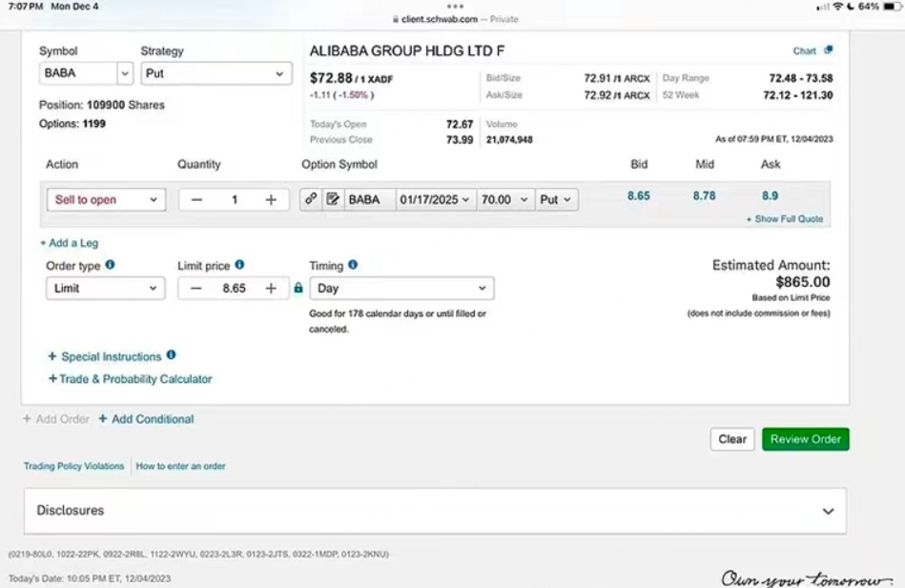Open the Chart pop-out icon

(x=829, y=51)
